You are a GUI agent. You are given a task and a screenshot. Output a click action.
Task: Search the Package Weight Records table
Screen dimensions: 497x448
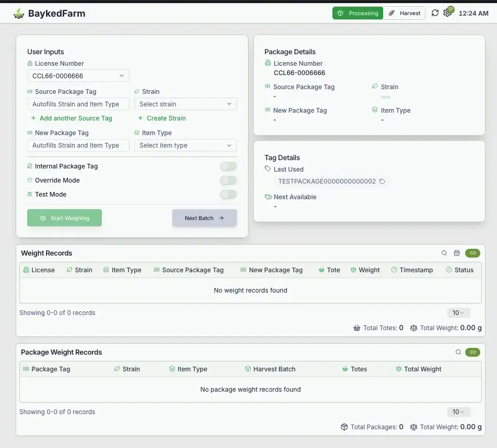458,352
